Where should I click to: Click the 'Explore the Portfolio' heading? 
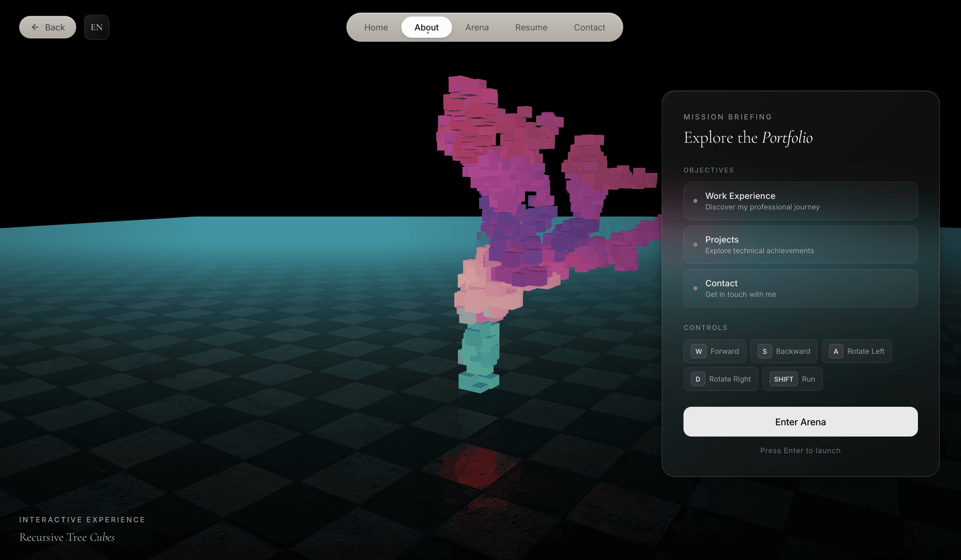748,138
